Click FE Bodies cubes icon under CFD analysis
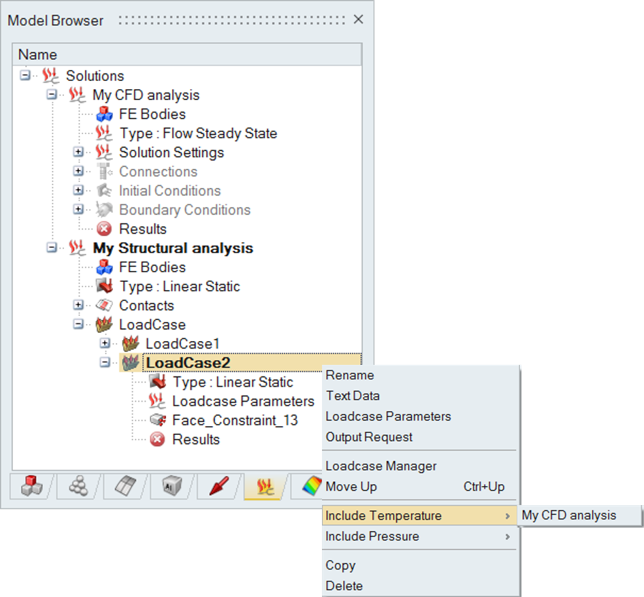This screenshot has height=597, width=644. [x=104, y=114]
